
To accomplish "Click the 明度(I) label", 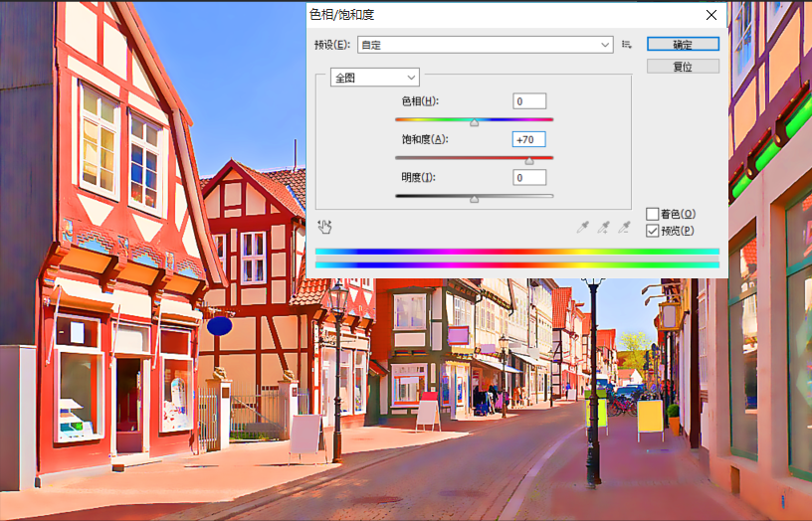I will pyautogui.click(x=418, y=177).
